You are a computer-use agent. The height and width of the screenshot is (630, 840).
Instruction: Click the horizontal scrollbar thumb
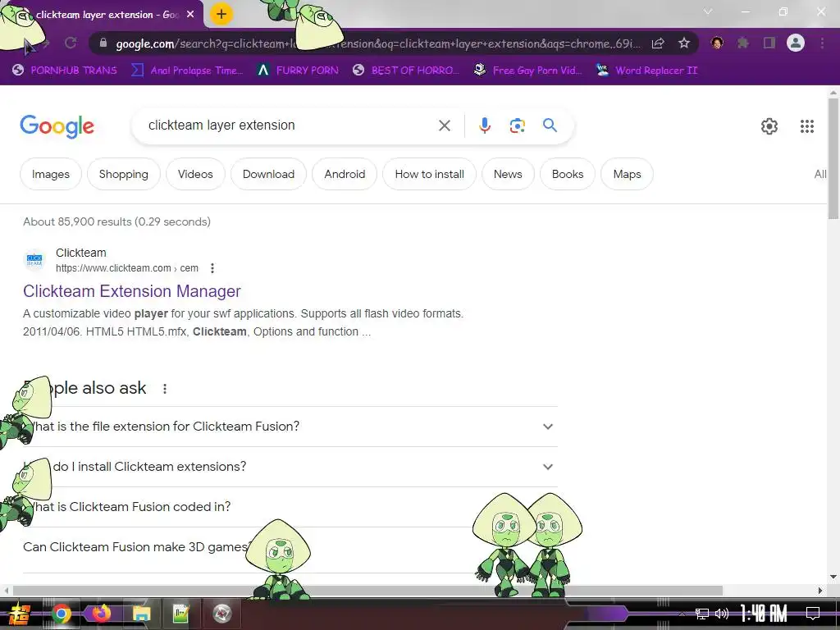(x=367, y=591)
